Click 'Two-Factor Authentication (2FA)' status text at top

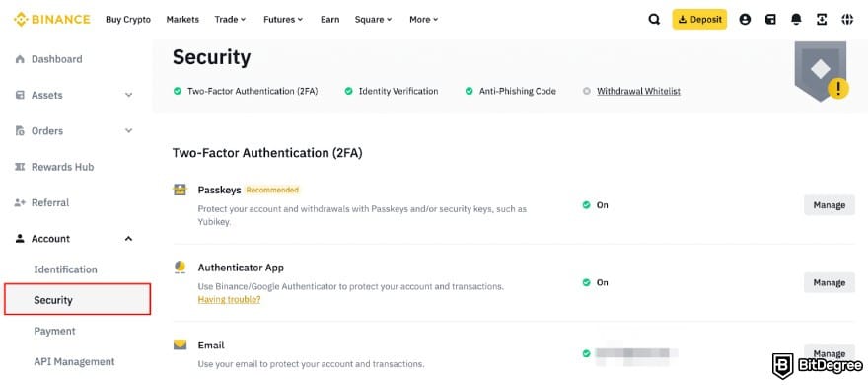(x=253, y=92)
